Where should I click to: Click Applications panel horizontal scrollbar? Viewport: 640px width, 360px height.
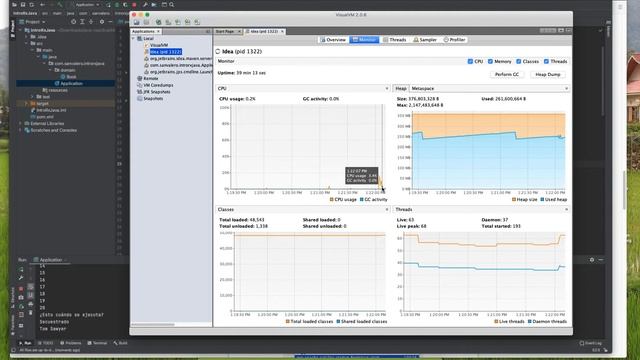coord(153,325)
